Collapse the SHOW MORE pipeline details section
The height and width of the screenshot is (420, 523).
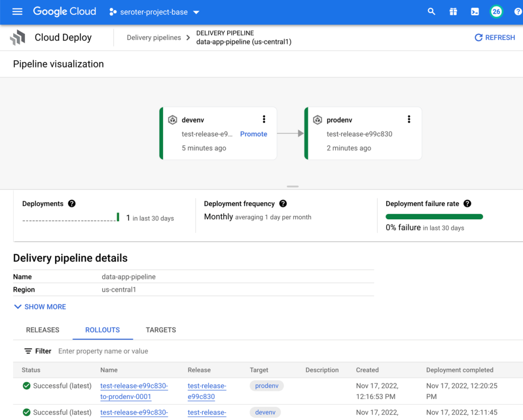click(40, 307)
